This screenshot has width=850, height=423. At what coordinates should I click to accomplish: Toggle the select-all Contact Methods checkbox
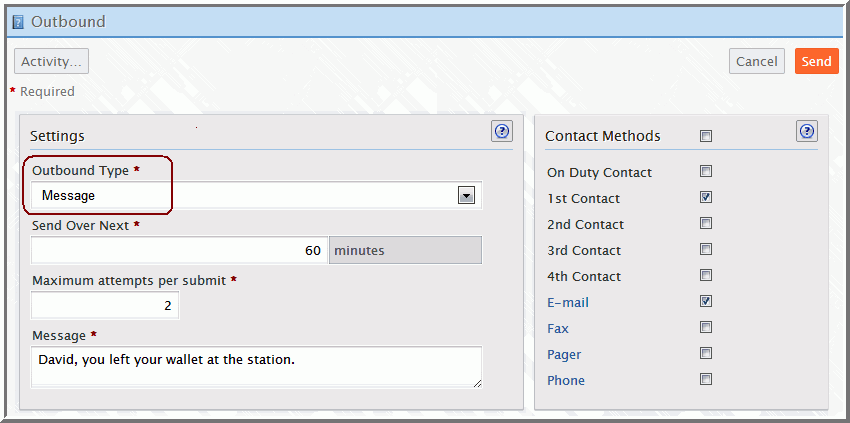(x=706, y=136)
